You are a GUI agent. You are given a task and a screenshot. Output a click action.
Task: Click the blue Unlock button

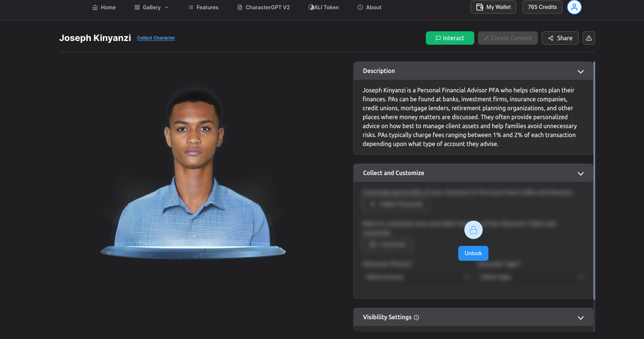(473, 253)
